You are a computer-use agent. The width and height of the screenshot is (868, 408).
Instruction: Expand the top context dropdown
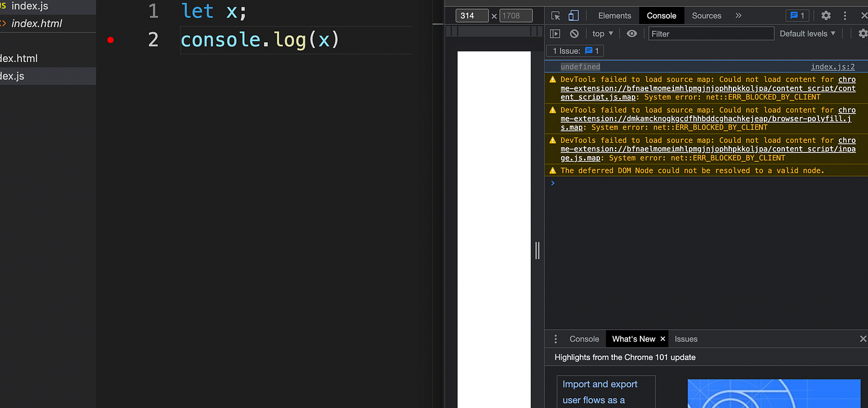603,33
